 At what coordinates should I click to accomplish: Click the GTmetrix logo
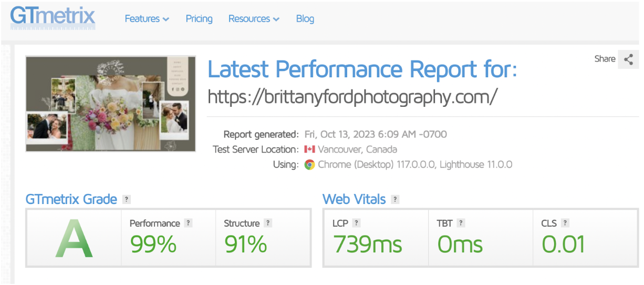(53, 17)
